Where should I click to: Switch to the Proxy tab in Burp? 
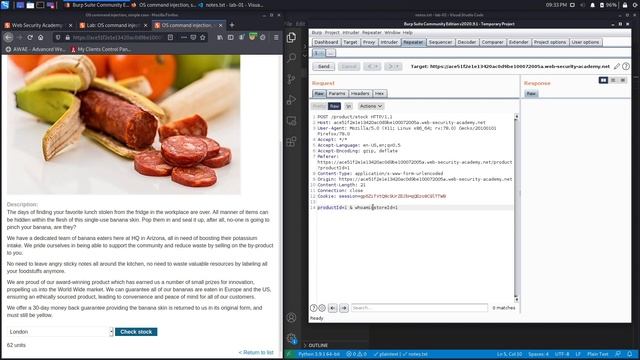pyautogui.click(x=369, y=42)
